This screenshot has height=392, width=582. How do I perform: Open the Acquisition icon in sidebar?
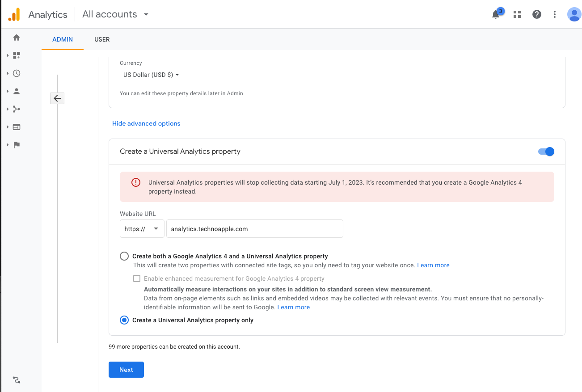point(17,109)
